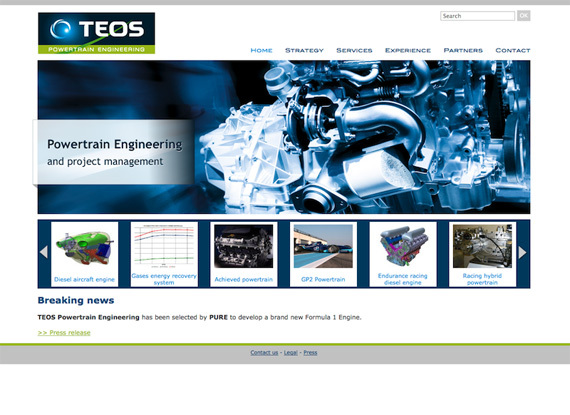Click the Endurance racing diesel engine caption
The image size is (570, 415).
pos(403,279)
